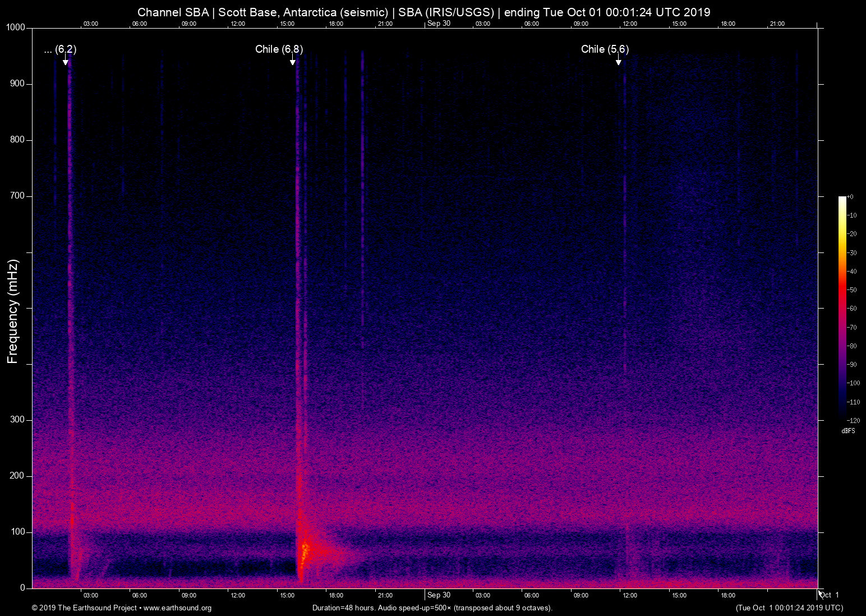Click the dBFS unit label under the scale
Viewport: 866px width, 616px height.
pyautogui.click(x=848, y=431)
